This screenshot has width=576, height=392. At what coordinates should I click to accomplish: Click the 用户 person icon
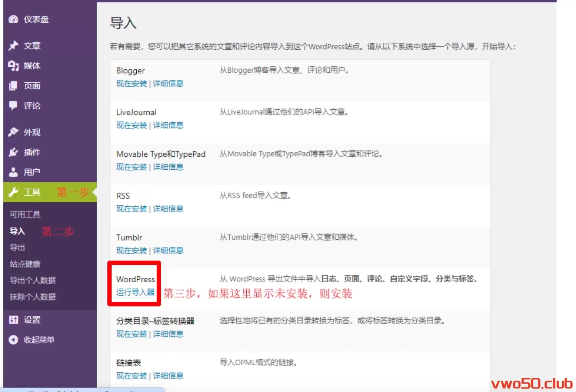(13, 172)
